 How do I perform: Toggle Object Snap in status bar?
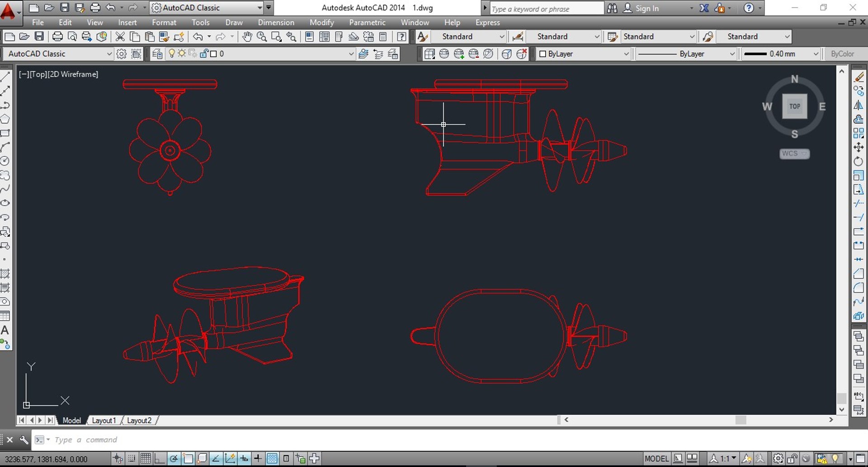(x=188, y=459)
